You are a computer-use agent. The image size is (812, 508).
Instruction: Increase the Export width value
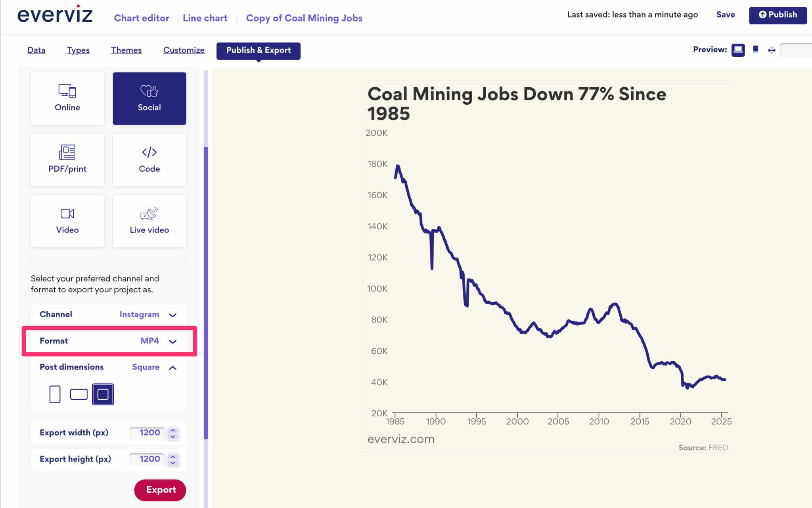pyautogui.click(x=173, y=431)
